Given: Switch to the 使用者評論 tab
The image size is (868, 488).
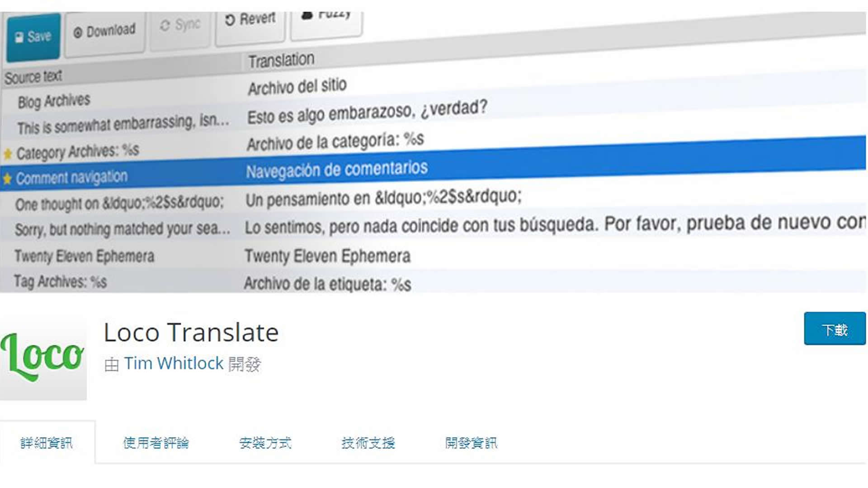Looking at the screenshot, I should point(156,443).
